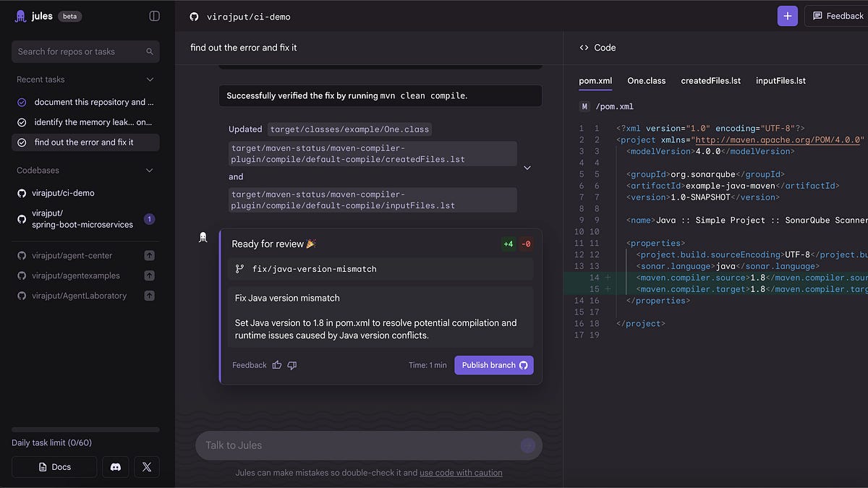Collapse the Recent tasks section chevron
The width and height of the screenshot is (868, 488).
click(150, 80)
